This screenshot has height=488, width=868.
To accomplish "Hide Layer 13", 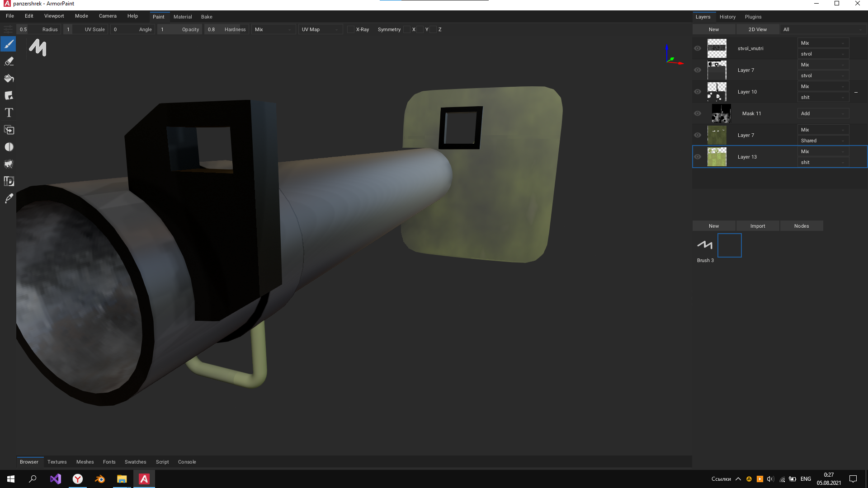I will pos(698,157).
